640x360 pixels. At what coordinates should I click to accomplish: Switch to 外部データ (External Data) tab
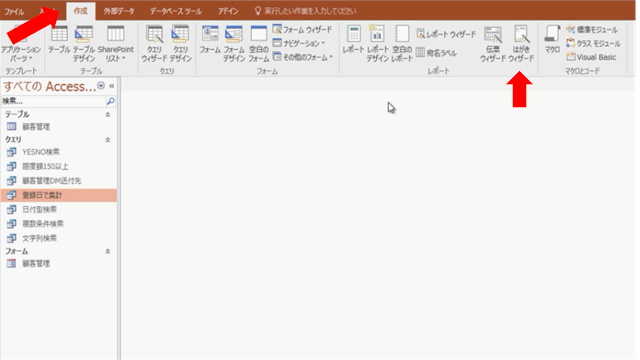click(x=119, y=11)
